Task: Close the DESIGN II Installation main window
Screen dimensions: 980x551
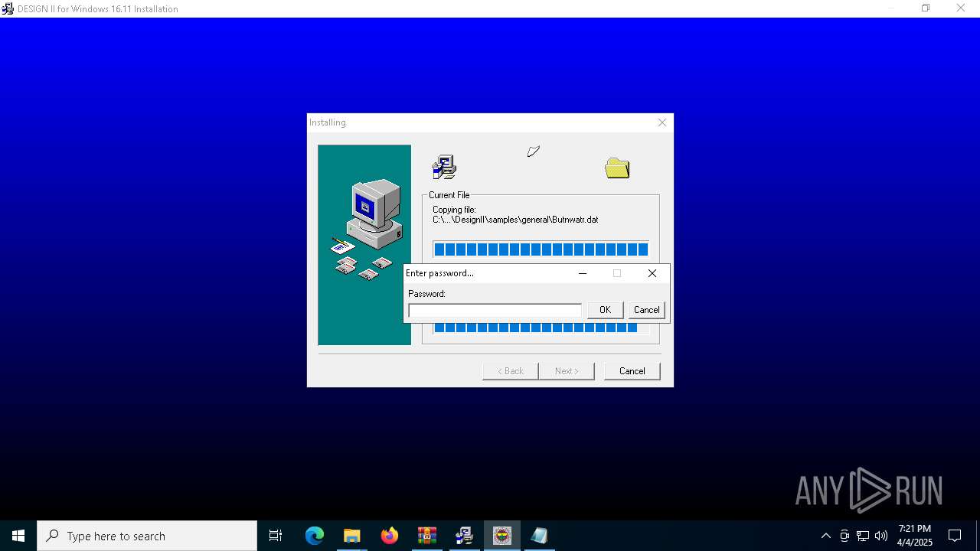Action: point(961,8)
